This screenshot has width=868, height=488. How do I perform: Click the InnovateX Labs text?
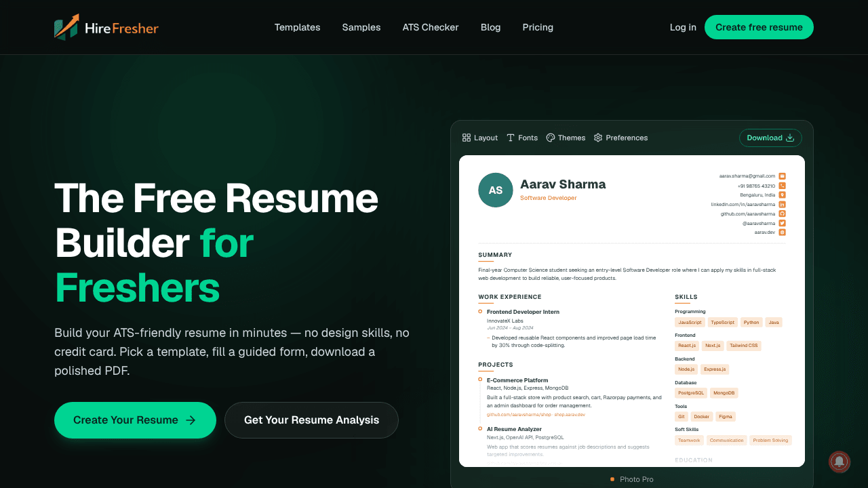click(x=505, y=321)
